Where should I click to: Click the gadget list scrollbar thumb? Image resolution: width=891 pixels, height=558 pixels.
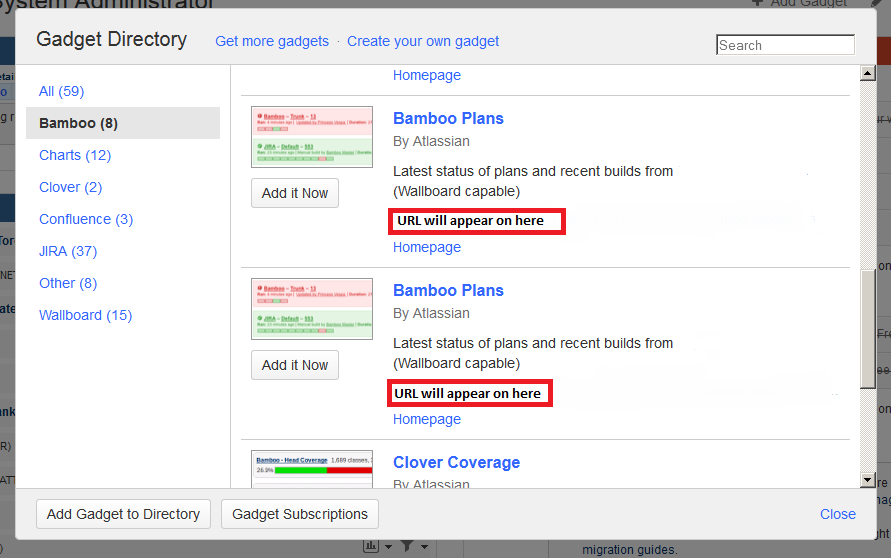(x=867, y=329)
